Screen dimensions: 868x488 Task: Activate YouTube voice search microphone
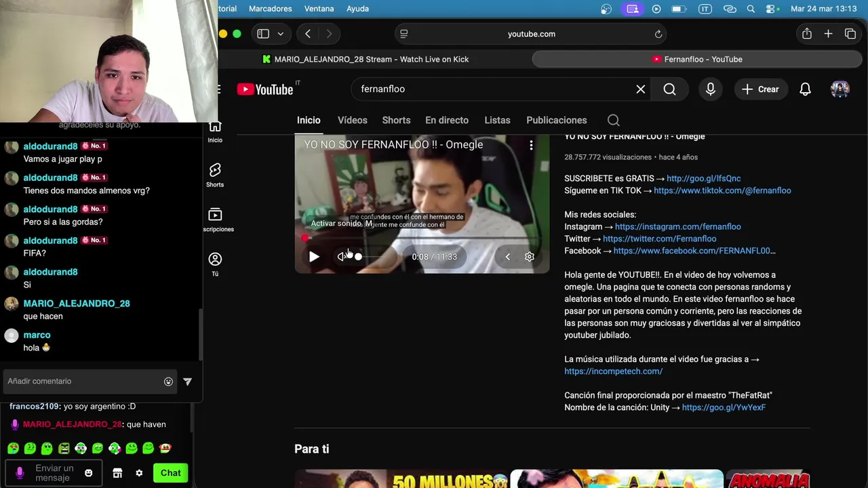[x=710, y=89]
